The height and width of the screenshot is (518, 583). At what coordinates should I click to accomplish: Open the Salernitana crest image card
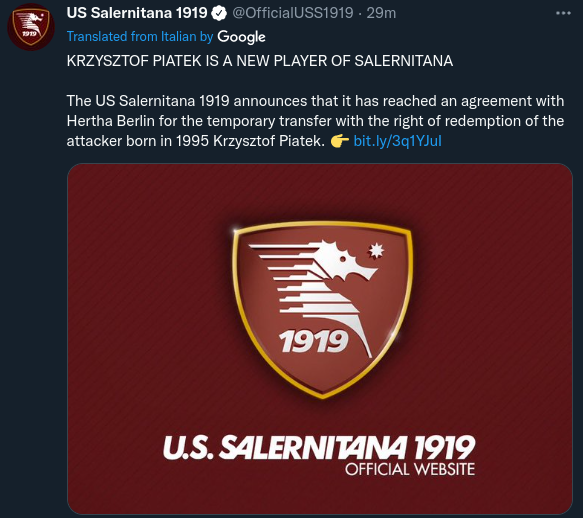(320, 339)
